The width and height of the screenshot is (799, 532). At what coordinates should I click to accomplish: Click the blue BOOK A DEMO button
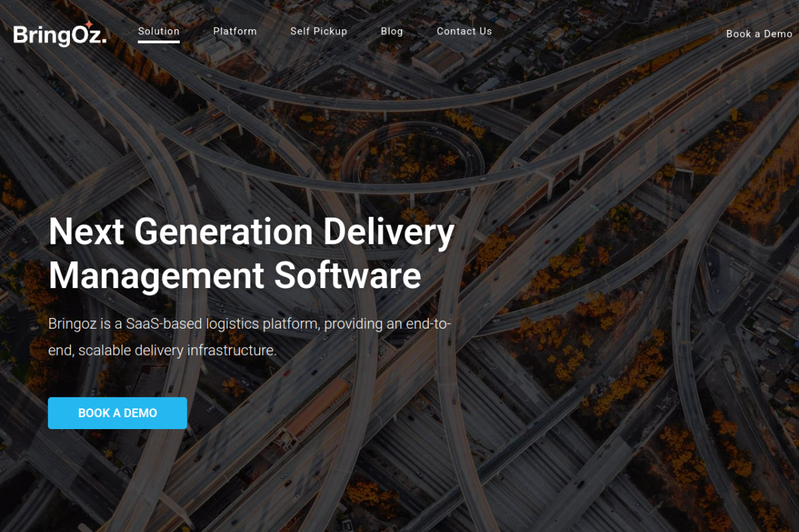[x=117, y=413]
